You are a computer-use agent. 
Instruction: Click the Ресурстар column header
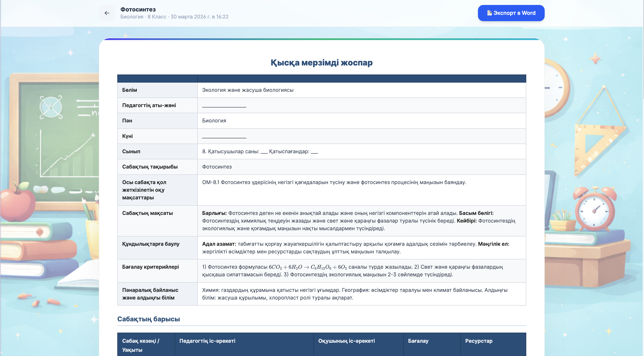click(x=478, y=341)
